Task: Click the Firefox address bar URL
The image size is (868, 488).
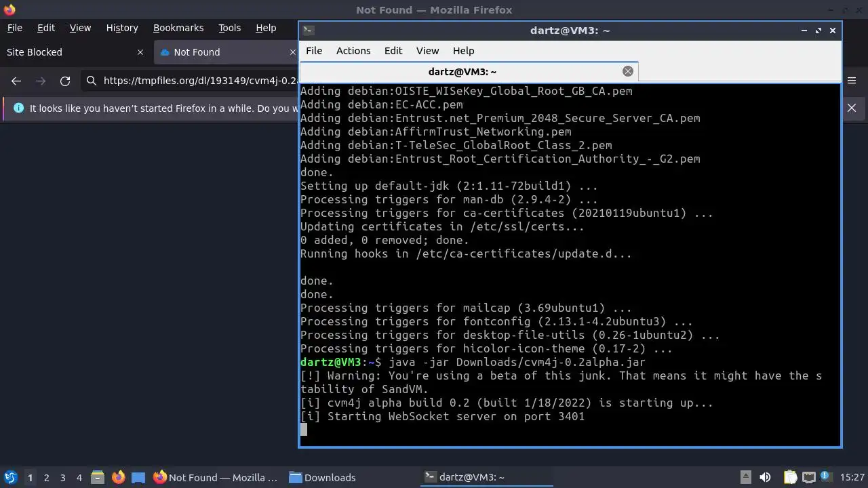Action: pos(201,81)
